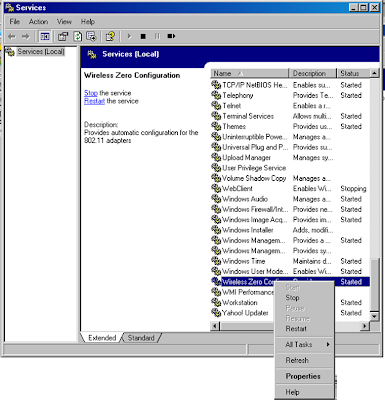Select the TCP/IP NetBIOS Helper service row
385x400 pixels.
[x=290, y=85]
